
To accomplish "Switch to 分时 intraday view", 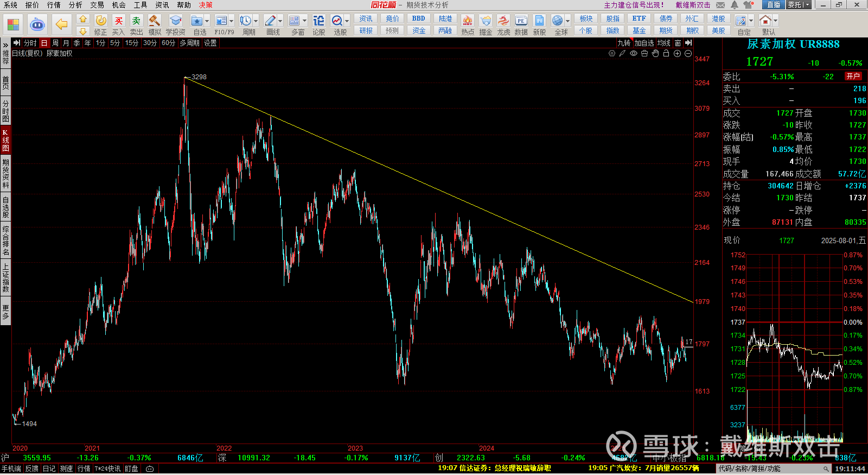I will tap(30, 43).
